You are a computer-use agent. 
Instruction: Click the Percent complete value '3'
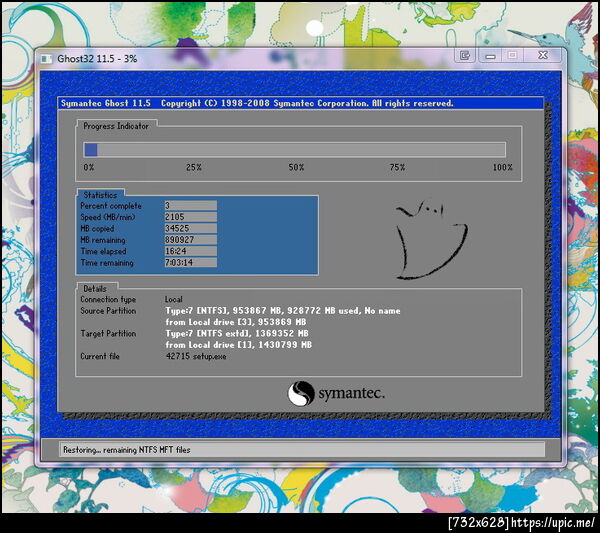click(191, 205)
